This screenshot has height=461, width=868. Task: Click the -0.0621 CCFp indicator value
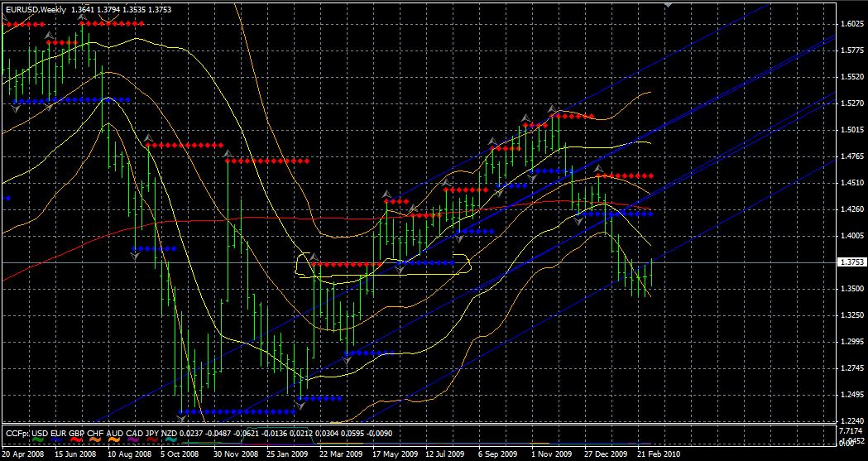pos(245,434)
